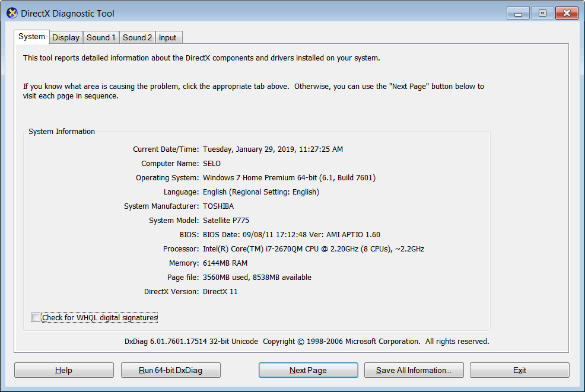Screen dimensions: 585x392
Task: Click the processor value 'Intel(R) Core(TM) i7-2670QM'
Action: tap(253, 248)
